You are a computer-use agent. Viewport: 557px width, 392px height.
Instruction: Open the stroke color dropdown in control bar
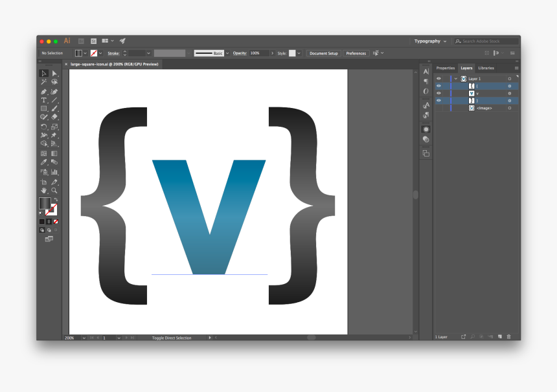coord(100,53)
